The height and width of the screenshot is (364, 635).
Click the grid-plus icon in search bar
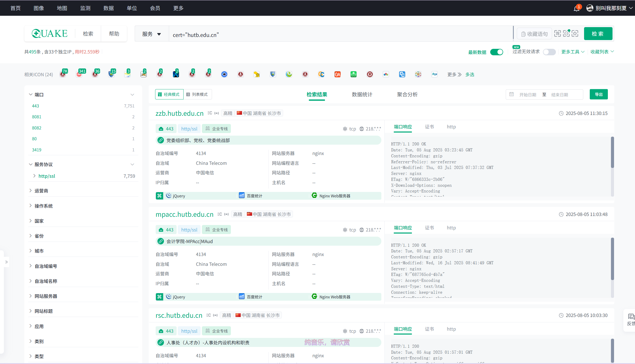coord(557,34)
